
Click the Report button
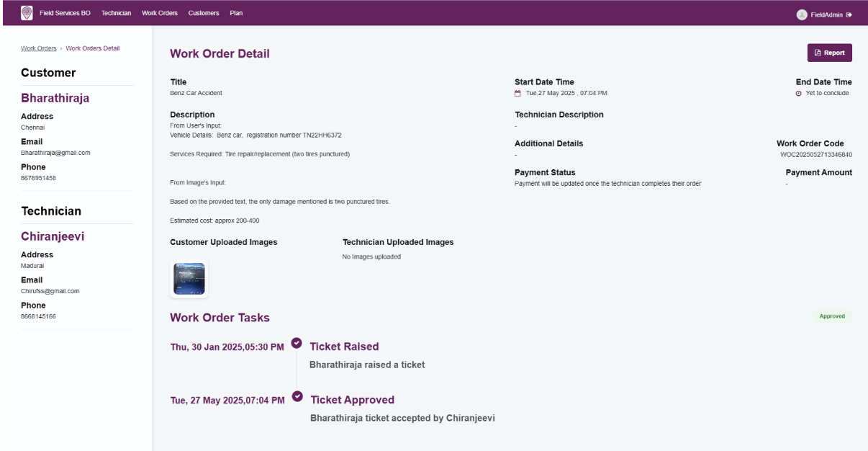coord(830,53)
